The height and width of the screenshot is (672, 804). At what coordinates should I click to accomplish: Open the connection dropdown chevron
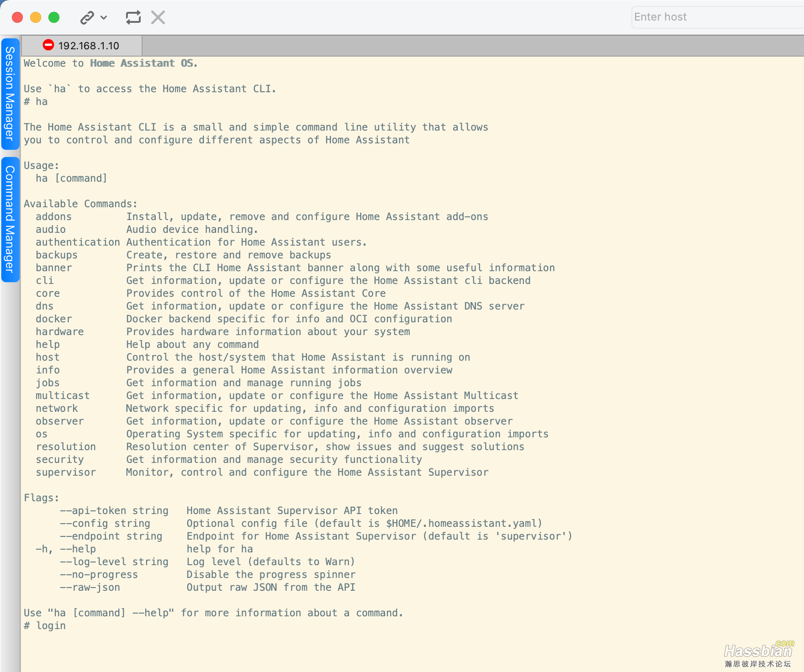click(x=104, y=18)
